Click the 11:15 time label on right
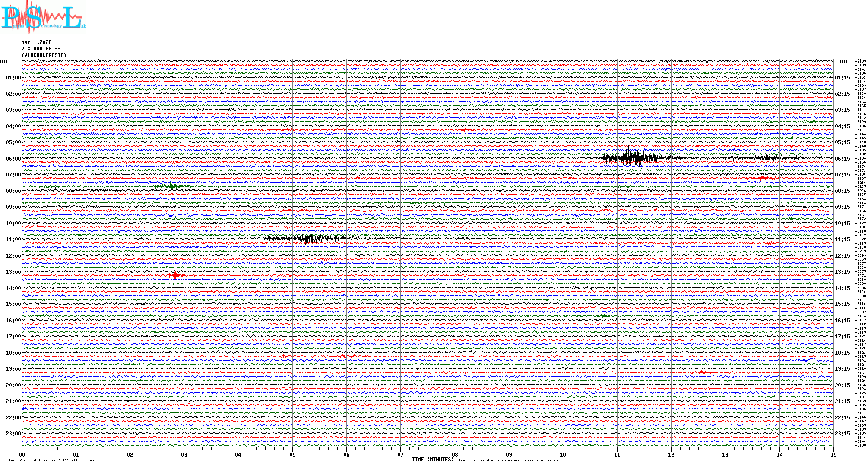 pos(842,239)
